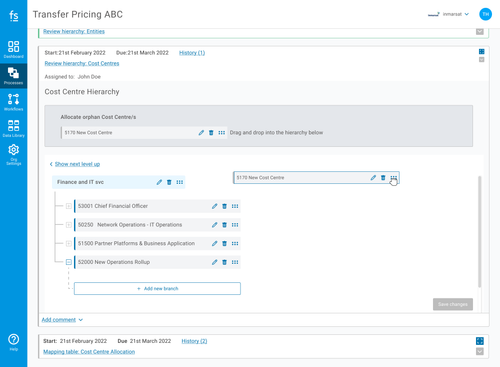500x367 pixels.
Task: Expand the Mapping table task panel
Action: coord(480,351)
